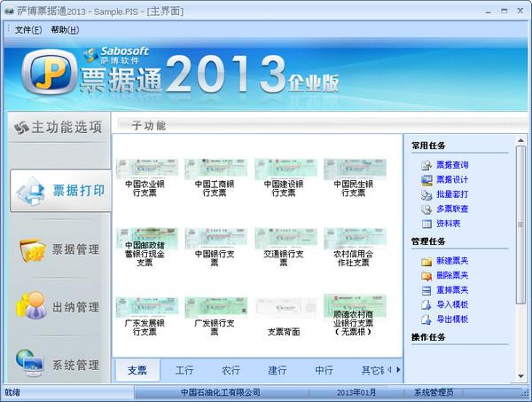Click the 导出模板 link
This screenshot has height=402, width=532.
[452, 319]
